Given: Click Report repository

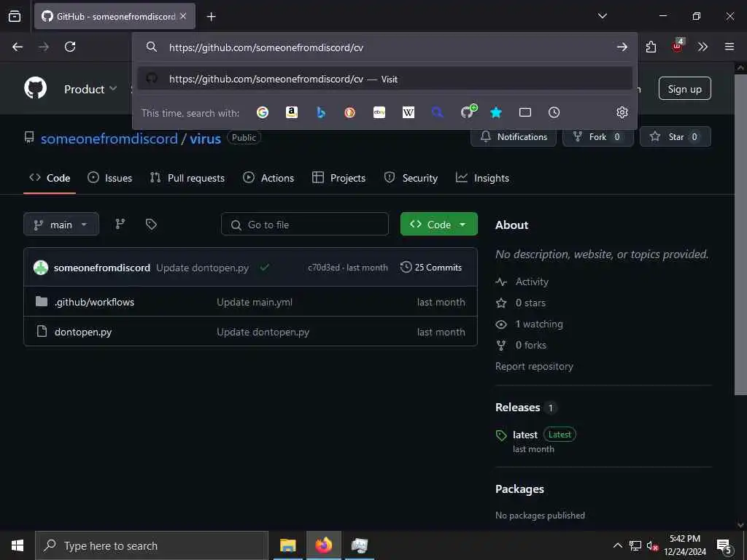Looking at the screenshot, I should pos(534,366).
